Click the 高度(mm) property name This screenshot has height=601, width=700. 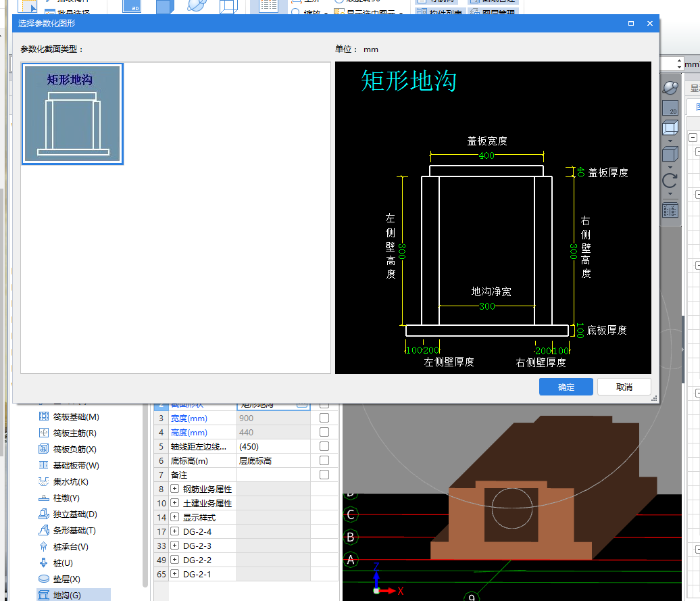[189, 433]
